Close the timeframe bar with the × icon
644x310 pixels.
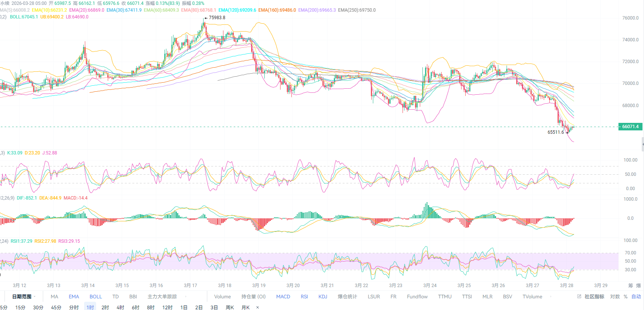[258, 307]
